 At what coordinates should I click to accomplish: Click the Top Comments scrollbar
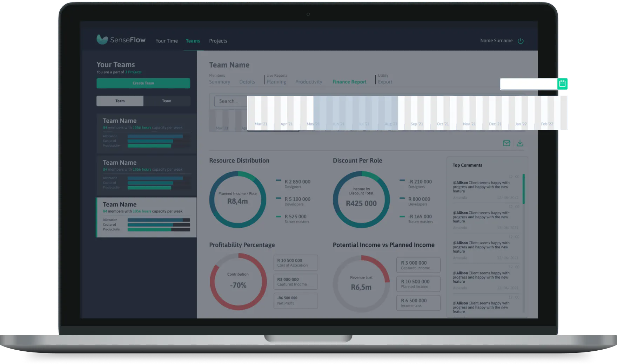pyautogui.click(x=524, y=189)
